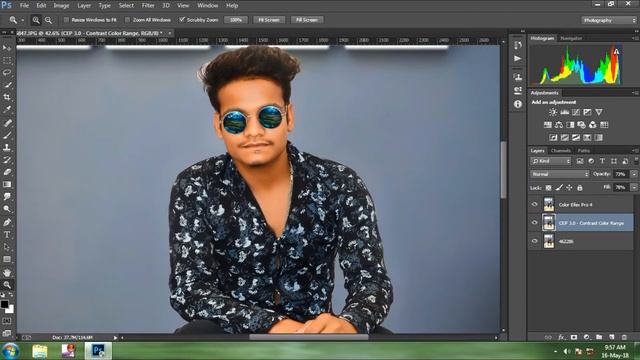Switch to the Navigator tab
640x360 pixels.
[571, 38]
